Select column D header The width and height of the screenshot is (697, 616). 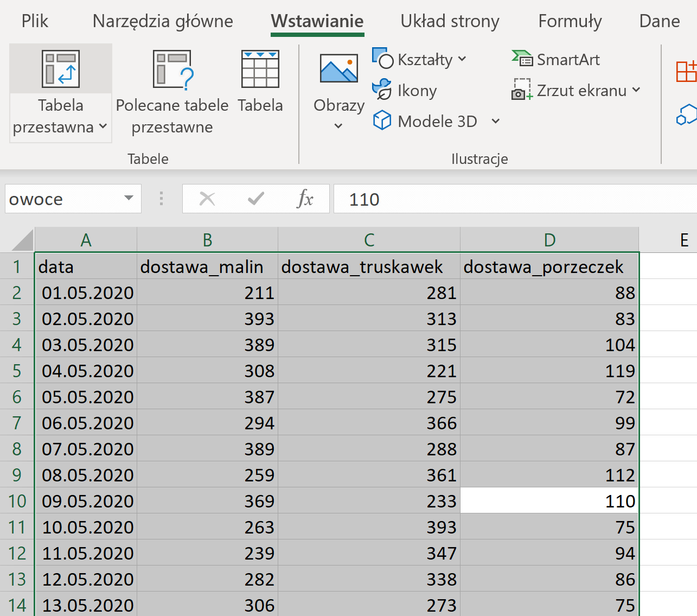(x=549, y=240)
